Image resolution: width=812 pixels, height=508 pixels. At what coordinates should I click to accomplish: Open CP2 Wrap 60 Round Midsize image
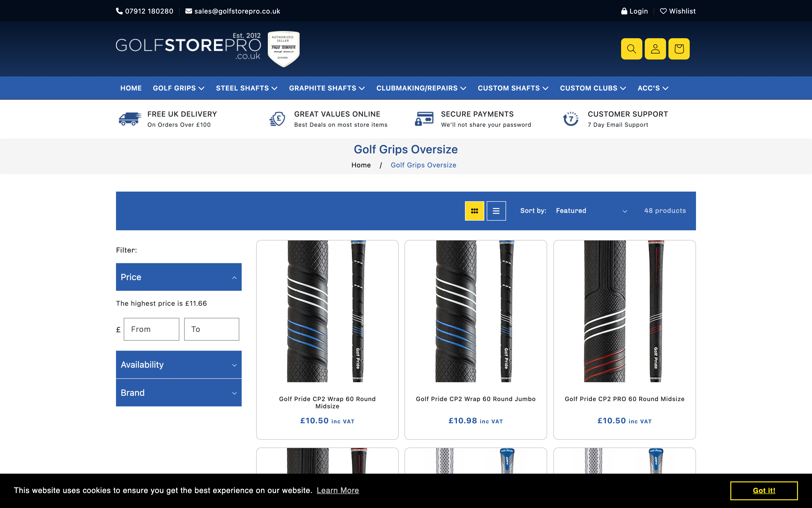coord(327,311)
